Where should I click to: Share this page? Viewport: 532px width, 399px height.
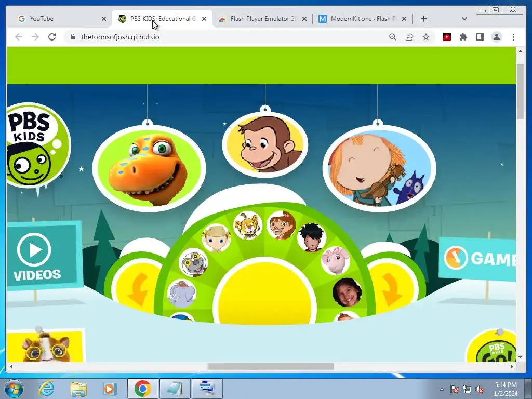(x=409, y=37)
